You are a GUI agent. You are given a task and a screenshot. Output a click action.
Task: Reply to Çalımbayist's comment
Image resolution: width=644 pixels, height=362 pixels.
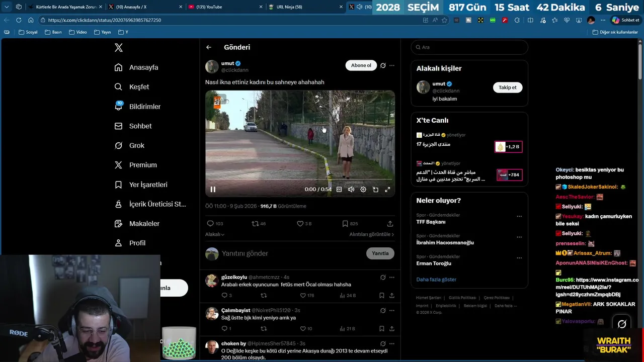(226, 329)
